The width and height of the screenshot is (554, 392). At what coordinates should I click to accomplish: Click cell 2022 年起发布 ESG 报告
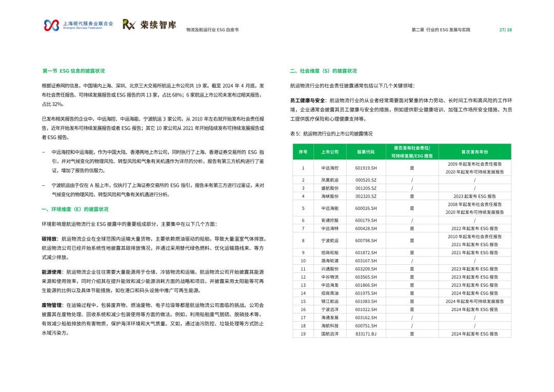474,229
